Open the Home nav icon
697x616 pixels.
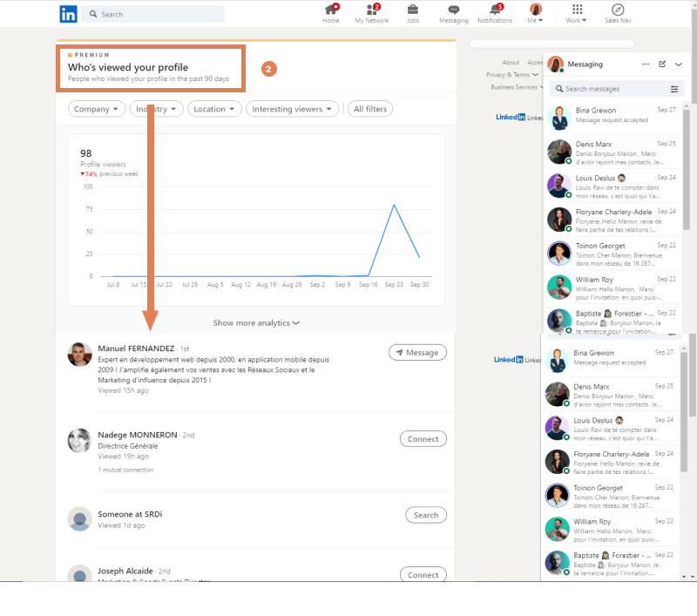pyautogui.click(x=331, y=14)
